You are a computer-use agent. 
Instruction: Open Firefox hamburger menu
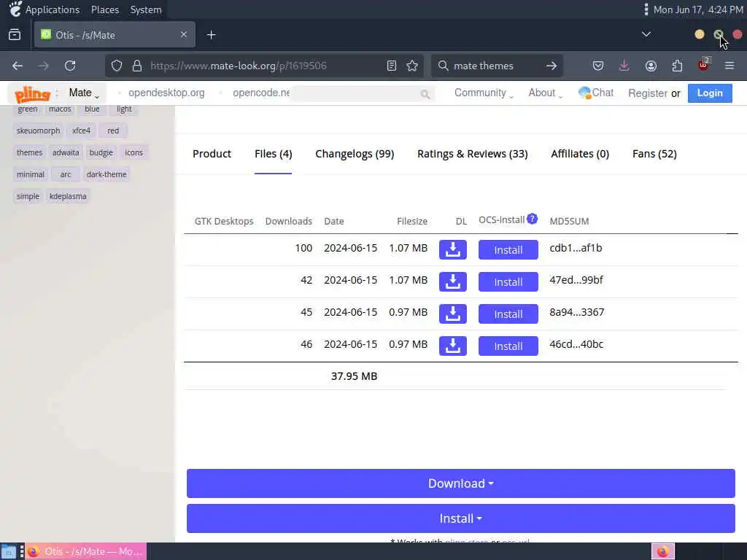pyautogui.click(x=729, y=66)
